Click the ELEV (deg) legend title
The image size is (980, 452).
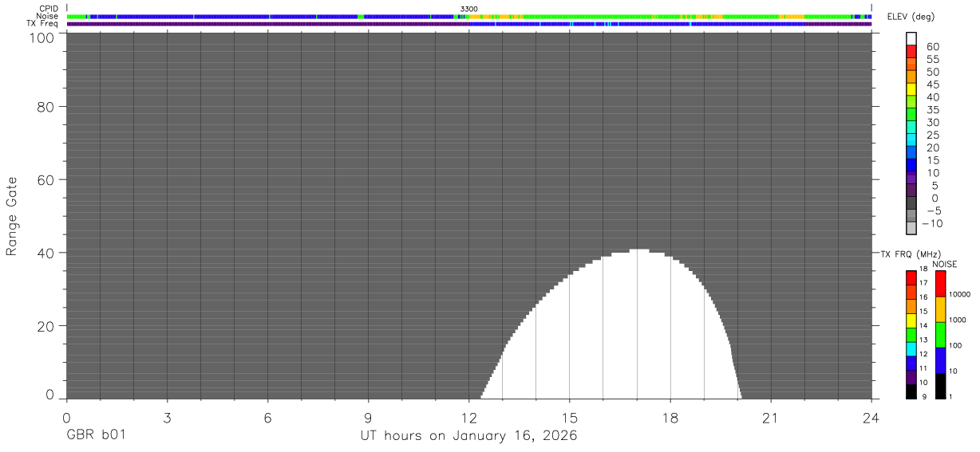[x=912, y=17]
